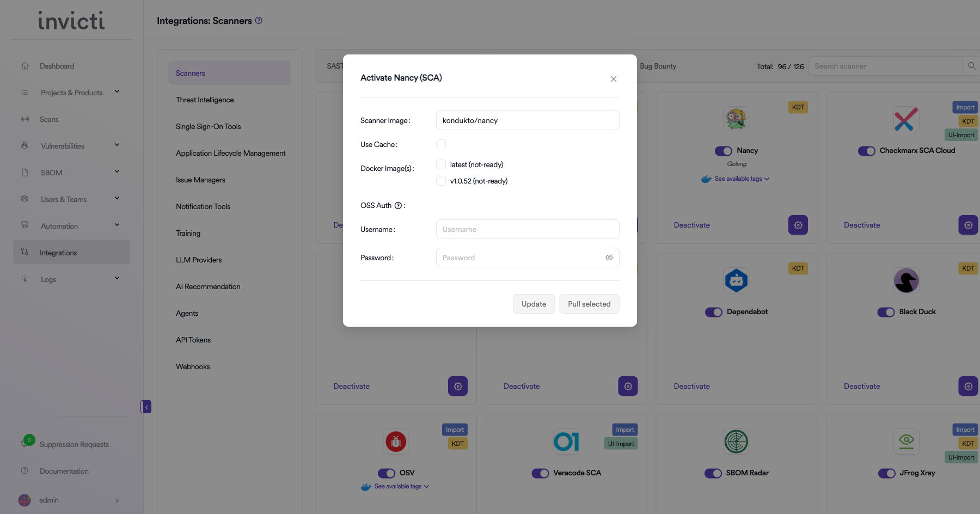Toggle password visibility eye icon
980x514 pixels.
609,258
